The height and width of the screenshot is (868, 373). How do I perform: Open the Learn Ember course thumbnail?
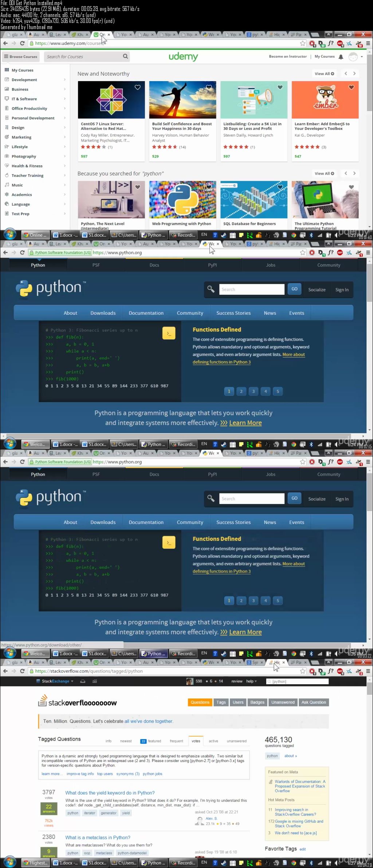click(325, 100)
